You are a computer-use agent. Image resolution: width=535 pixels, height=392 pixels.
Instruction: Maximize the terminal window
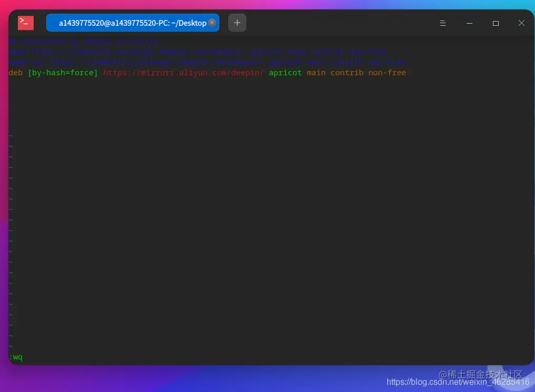tap(496, 23)
